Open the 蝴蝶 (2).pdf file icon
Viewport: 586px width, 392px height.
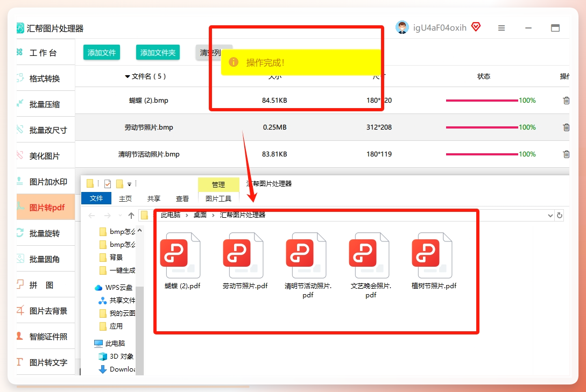180,255
